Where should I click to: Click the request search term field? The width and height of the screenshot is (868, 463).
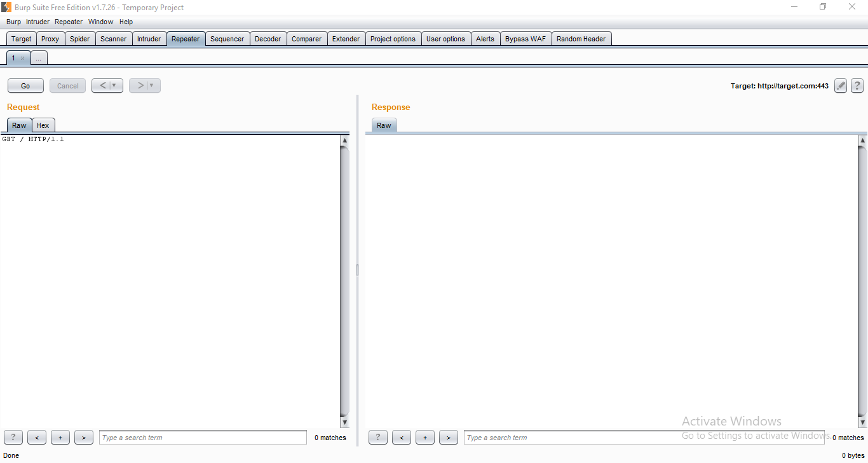(x=203, y=438)
